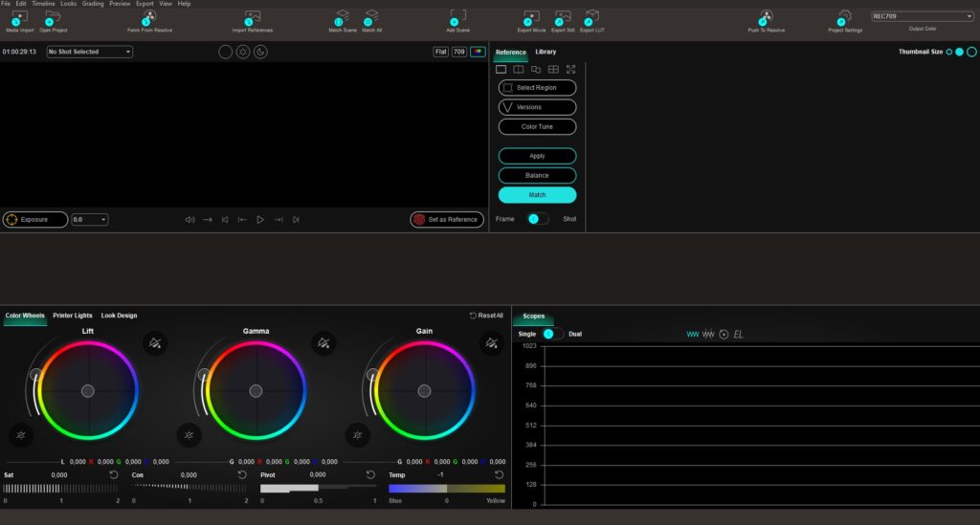The height and width of the screenshot is (525, 980).
Task: Switch to the Library tab
Action: 546,52
